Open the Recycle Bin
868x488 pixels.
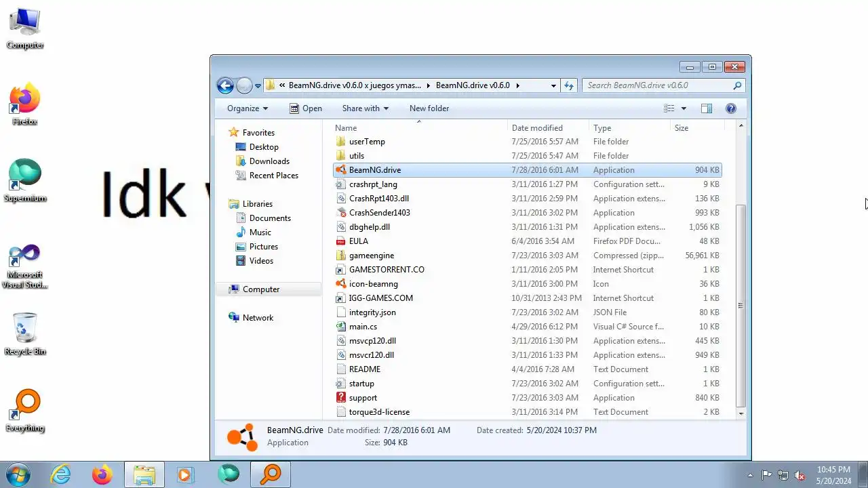[25, 334]
